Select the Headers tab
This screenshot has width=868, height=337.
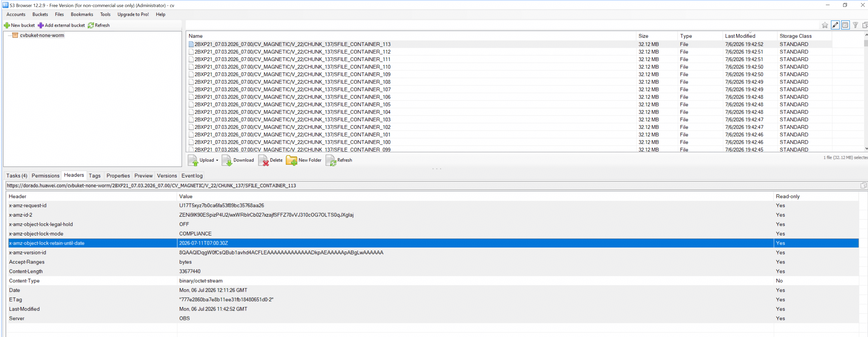click(74, 175)
